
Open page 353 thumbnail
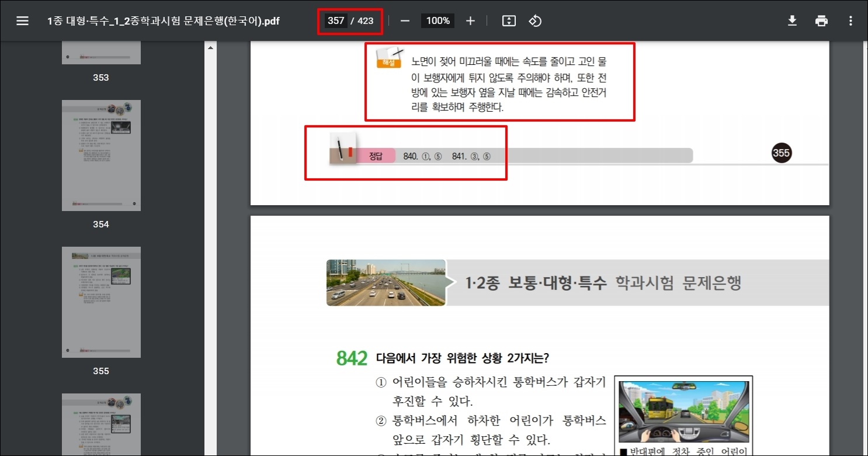[101, 53]
